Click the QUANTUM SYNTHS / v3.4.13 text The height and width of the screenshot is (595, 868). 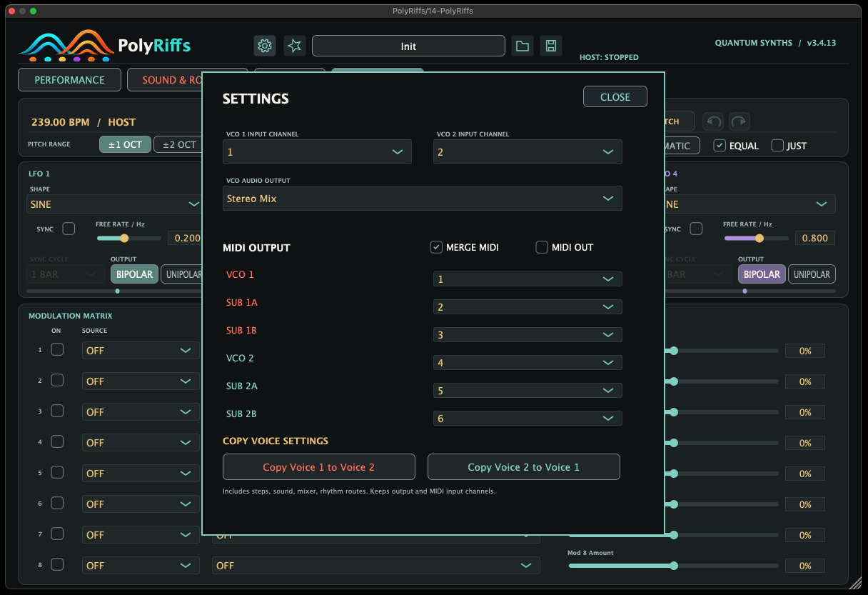pos(776,43)
